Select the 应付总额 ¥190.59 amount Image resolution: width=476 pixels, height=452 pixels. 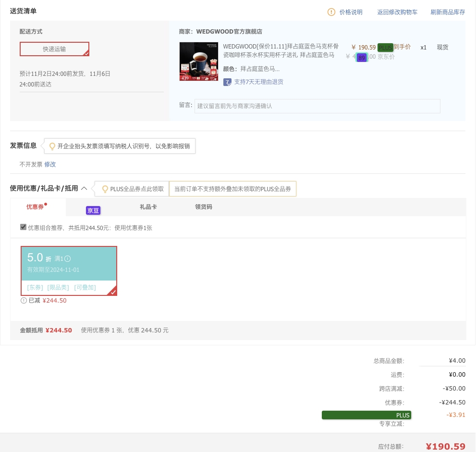(445, 446)
